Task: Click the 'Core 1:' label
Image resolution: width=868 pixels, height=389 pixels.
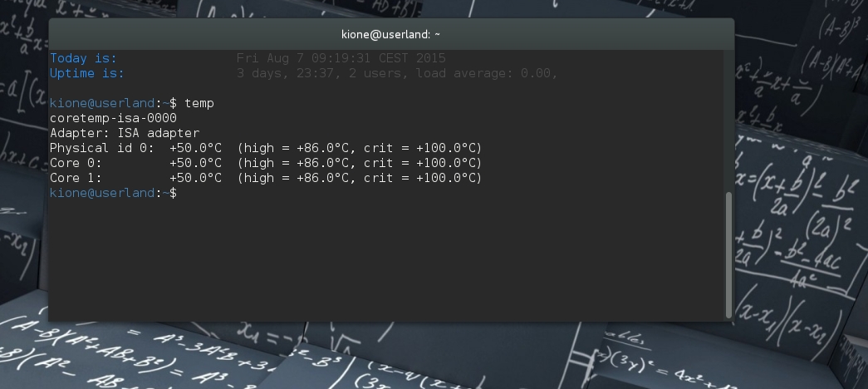Action: [76, 178]
